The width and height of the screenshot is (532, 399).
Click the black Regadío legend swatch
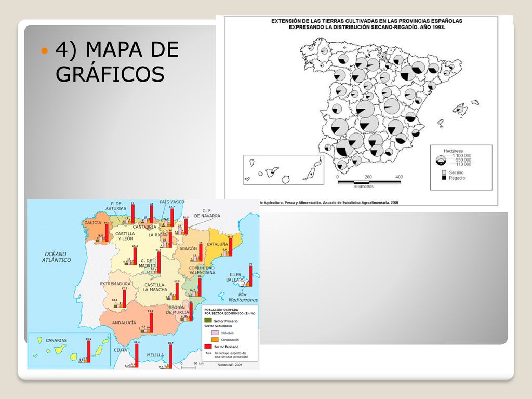pyautogui.click(x=444, y=178)
